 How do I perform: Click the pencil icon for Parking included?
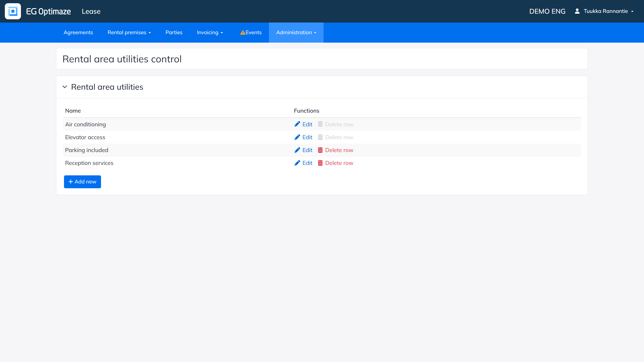point(297,150)
